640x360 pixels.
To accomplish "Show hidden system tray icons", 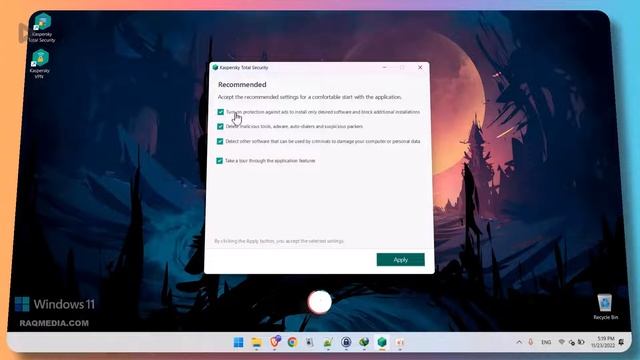I will click(x=519, y=342).
